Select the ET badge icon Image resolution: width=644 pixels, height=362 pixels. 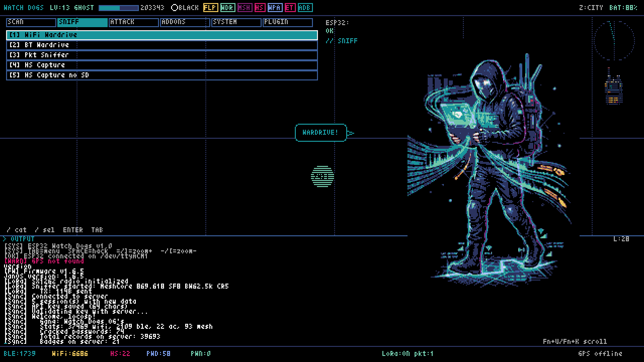point(290,8)
